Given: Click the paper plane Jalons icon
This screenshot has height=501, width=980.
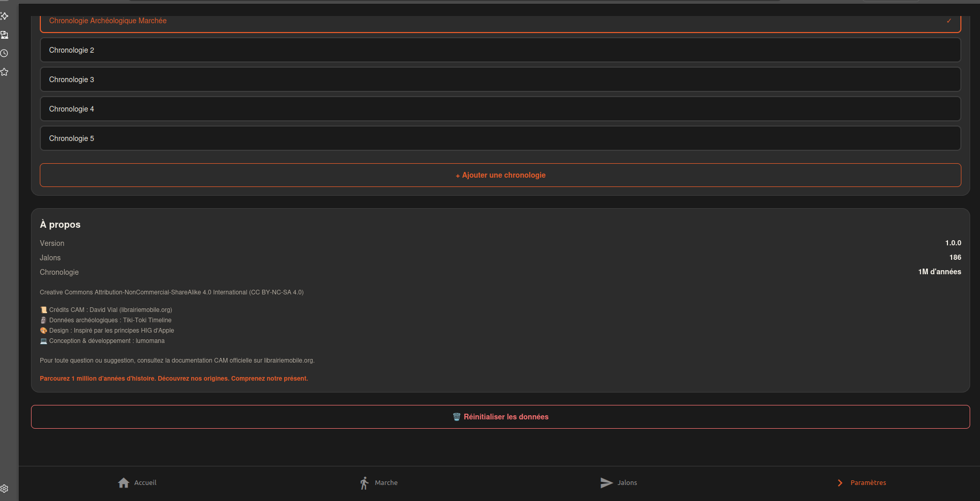Looking at the screenshot, I should [606, 483].
